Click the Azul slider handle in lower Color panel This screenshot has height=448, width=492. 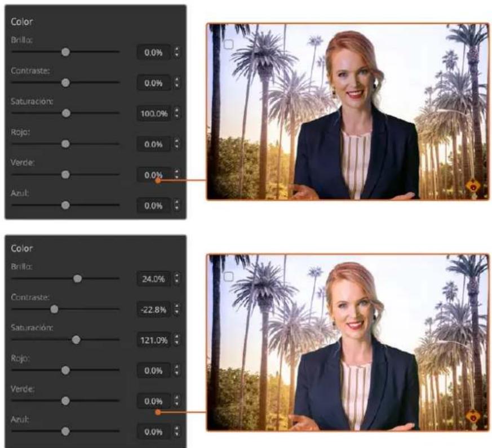pos(65,432)
